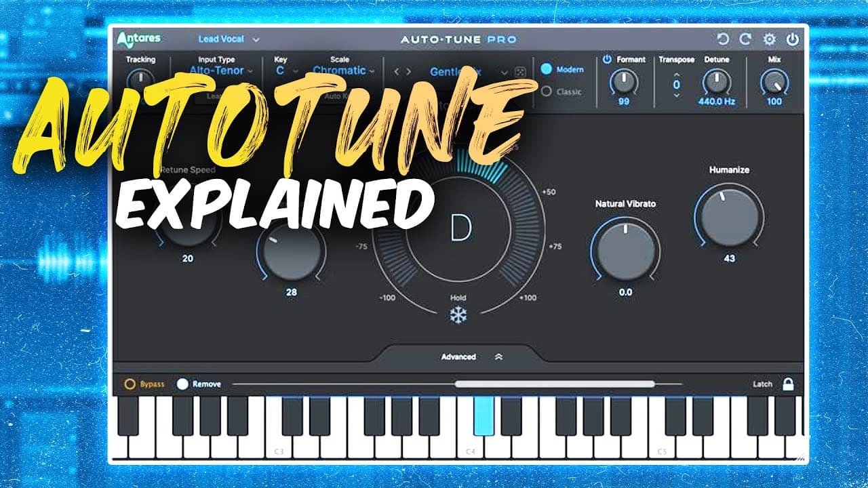Select the Modern mode radio button
868x488 pixels.
click(x=547, y=69)
